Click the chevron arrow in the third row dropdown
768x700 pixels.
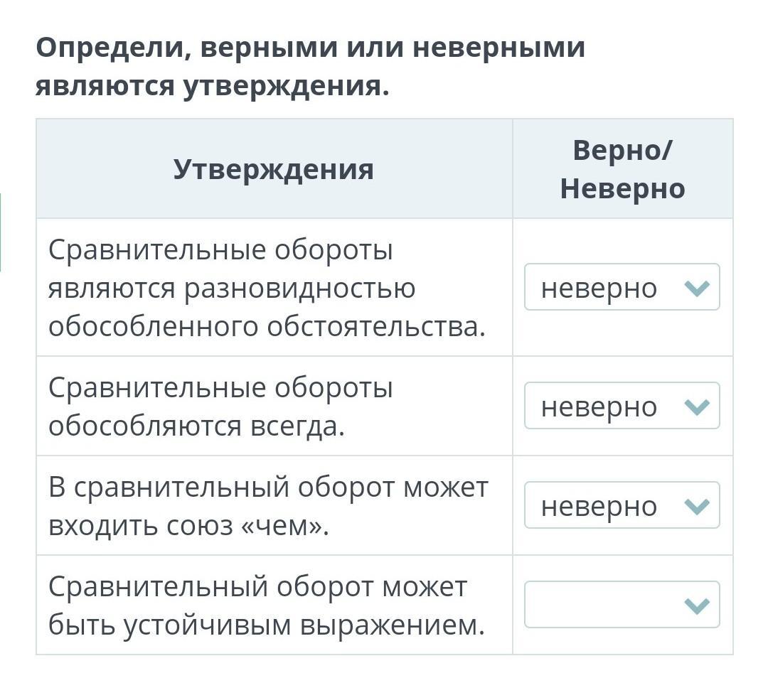697,506
